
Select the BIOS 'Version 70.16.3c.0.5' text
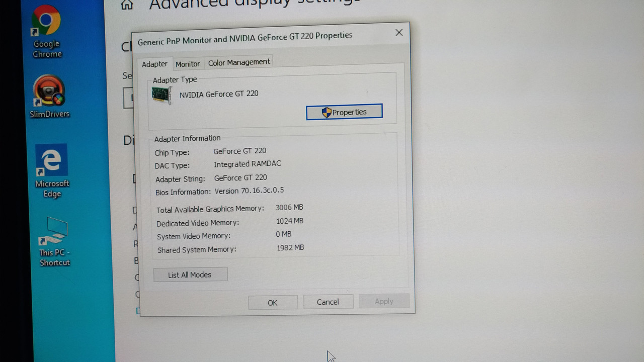pyautogui.click(x=249, y=191)
